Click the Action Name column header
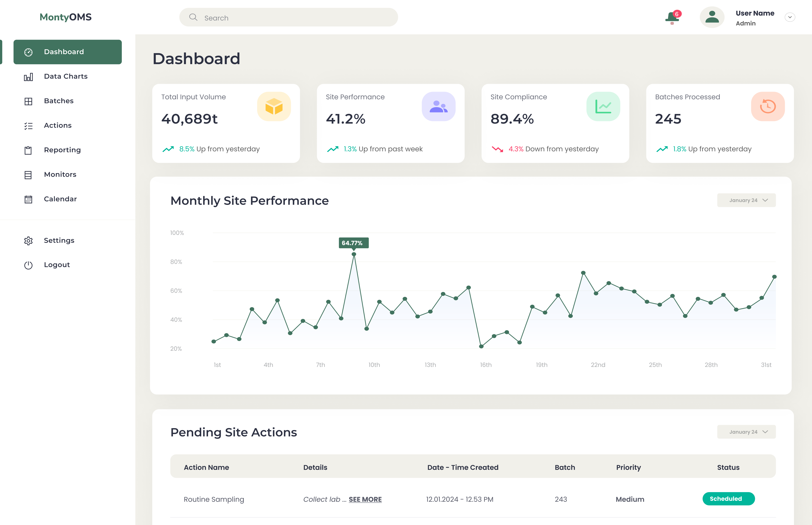Viewport: 812px width, 525px height. tap(206, 467)
